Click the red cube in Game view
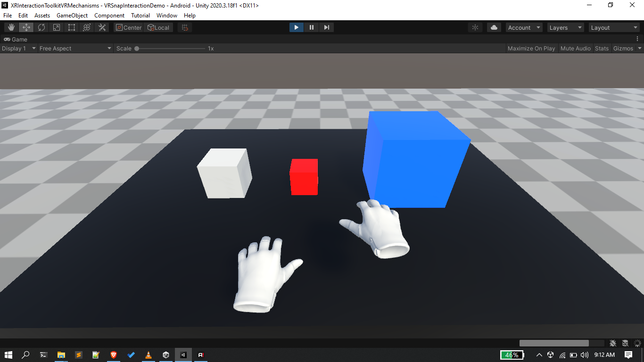 click(x=304, y=177)
